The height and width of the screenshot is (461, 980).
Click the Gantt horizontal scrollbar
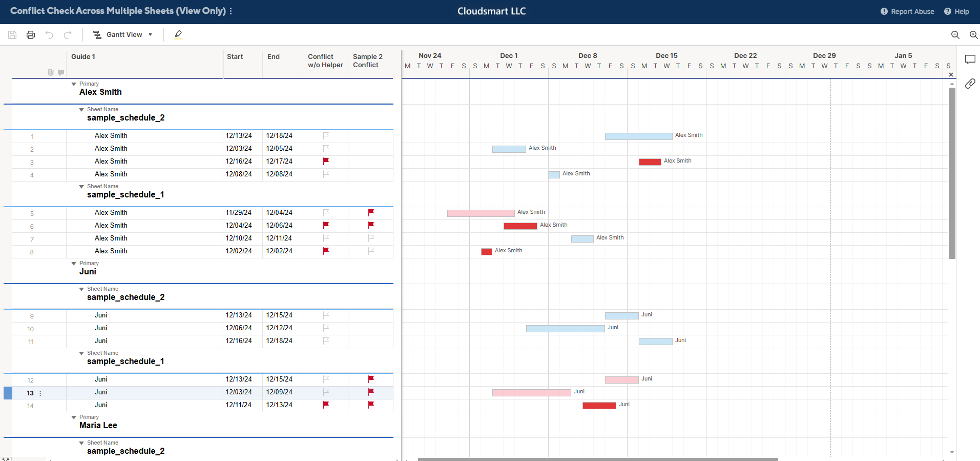pyautogui.click(x=598, y=459)
